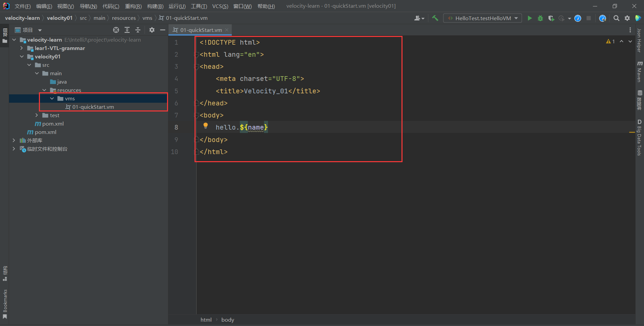
Task: Toggle the Structure (结构) tool window
Action: pos(5,273)
